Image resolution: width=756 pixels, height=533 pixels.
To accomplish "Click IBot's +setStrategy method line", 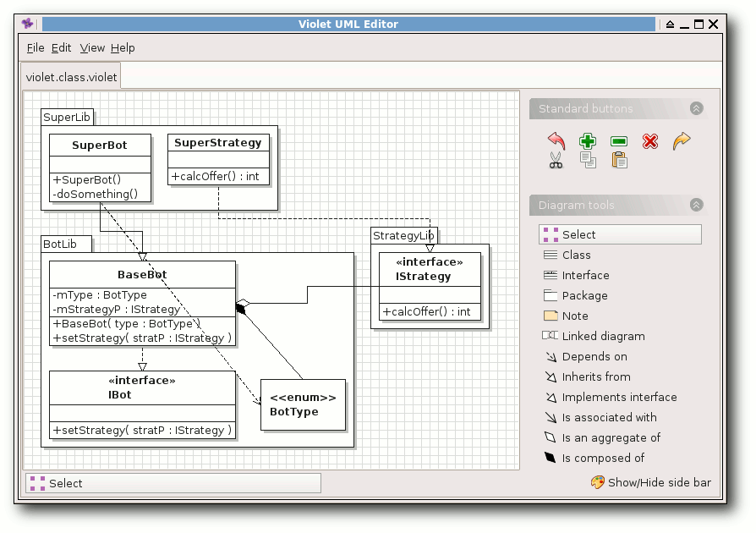I will 142,431.
